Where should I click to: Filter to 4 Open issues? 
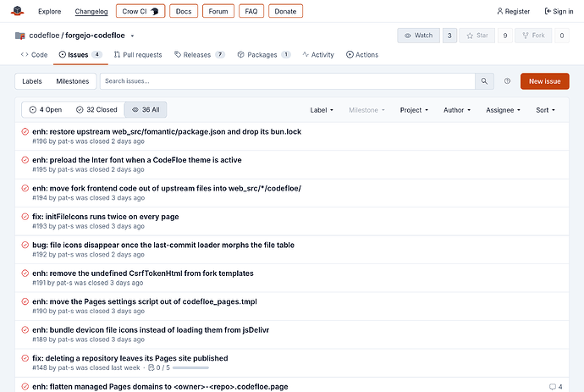pyautogui.click(x=46, y=109)
